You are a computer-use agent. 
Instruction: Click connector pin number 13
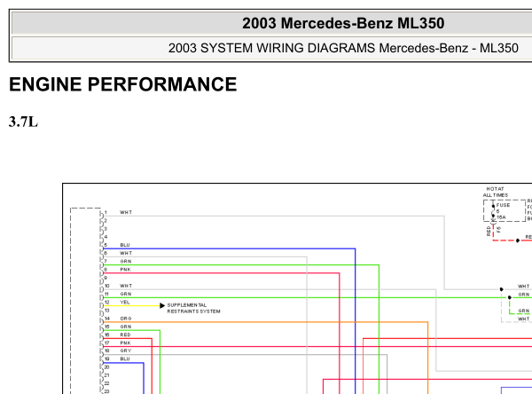tap(106, 310)
